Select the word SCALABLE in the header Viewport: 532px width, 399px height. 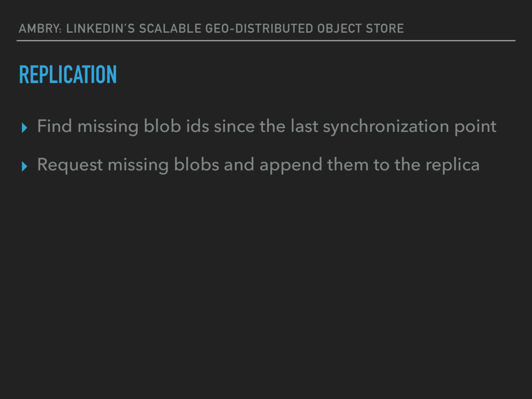click(x=170, y=28)
